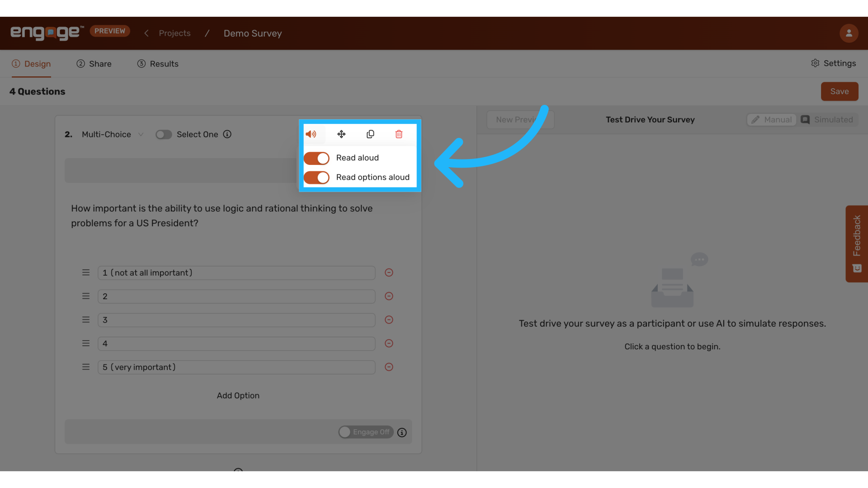This screenshot has height=488, width=868.
Task: Toggle the Read aloud switch
Action: click(316, 158)
